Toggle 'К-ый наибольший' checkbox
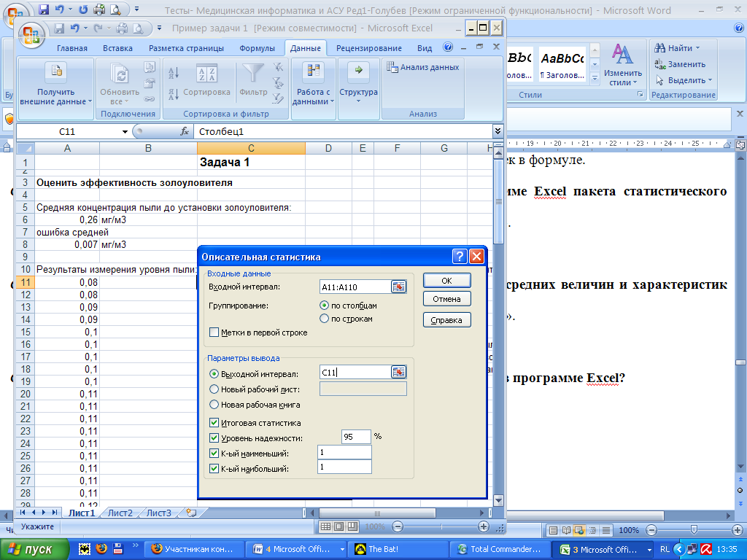The width and height of the screenshot is (747, 560). pos(214,469)
